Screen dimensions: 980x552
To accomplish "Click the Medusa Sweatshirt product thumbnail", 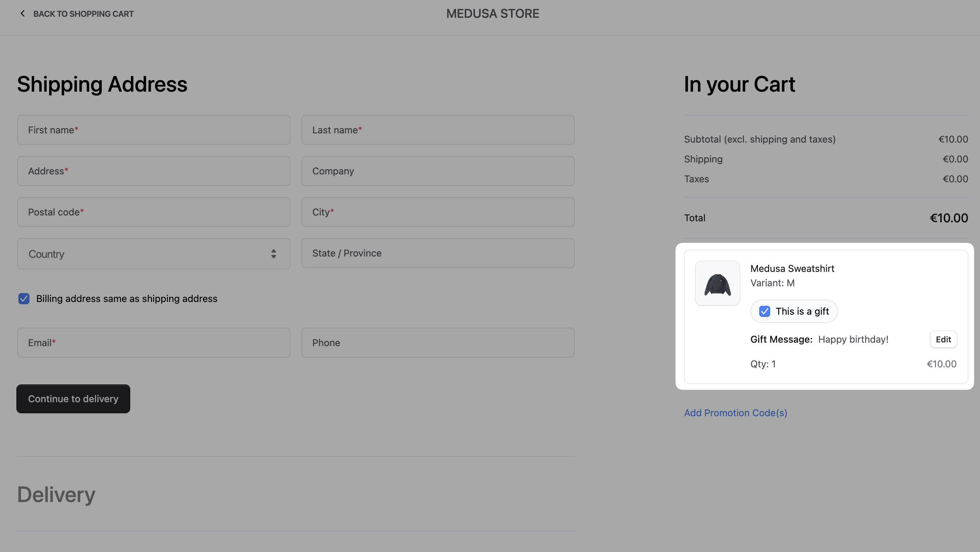I will pyautogui.click(x=717, y=283).
